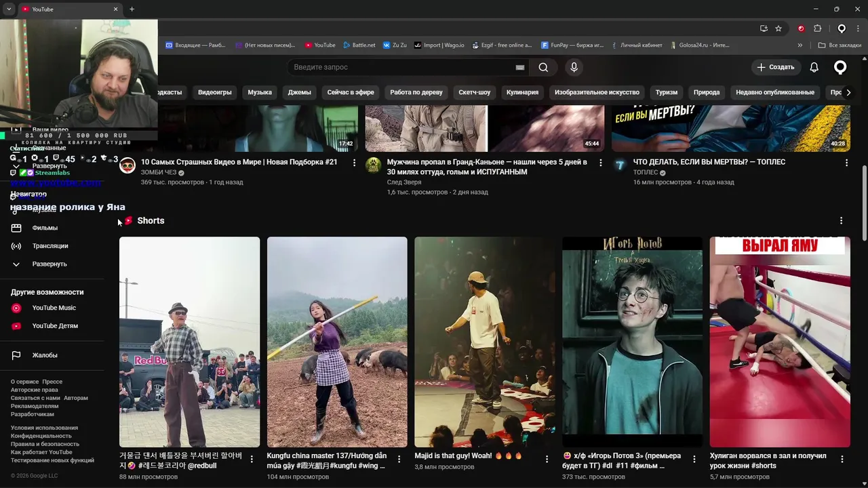The height and width of the screenshot is (488, 868).
Task: Open options for Kungfu china master short
Action: pyautogui.click(x=399, y=459)
